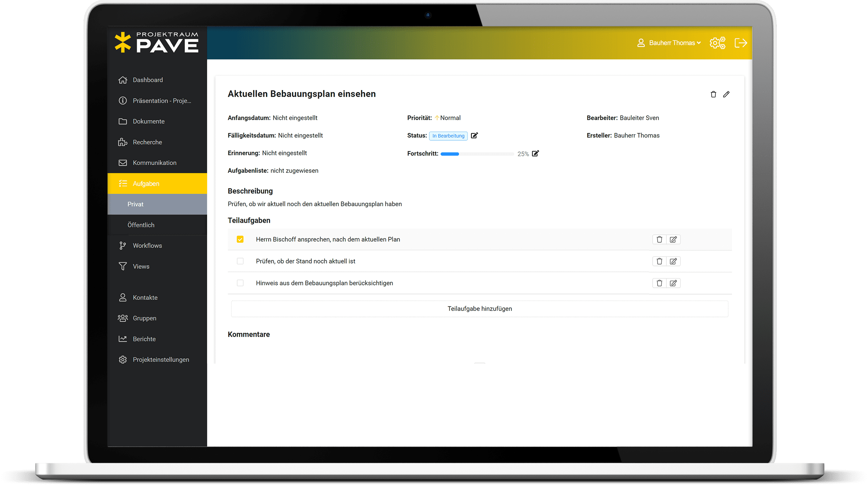The height and width of the screenshot is (485, 868).
Task: Open settings gears icon in header
Action: pyautogui.click(x=717, y=43)
